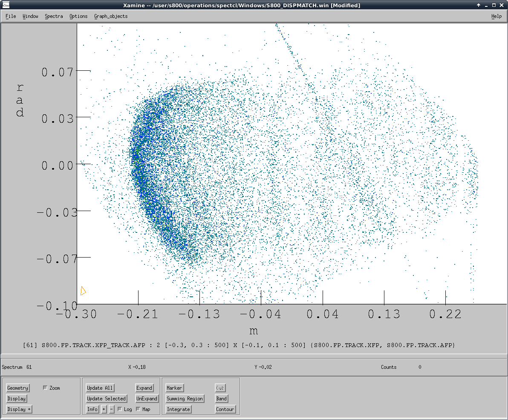Click the spectrum title text below plot

tap(239, 345)
